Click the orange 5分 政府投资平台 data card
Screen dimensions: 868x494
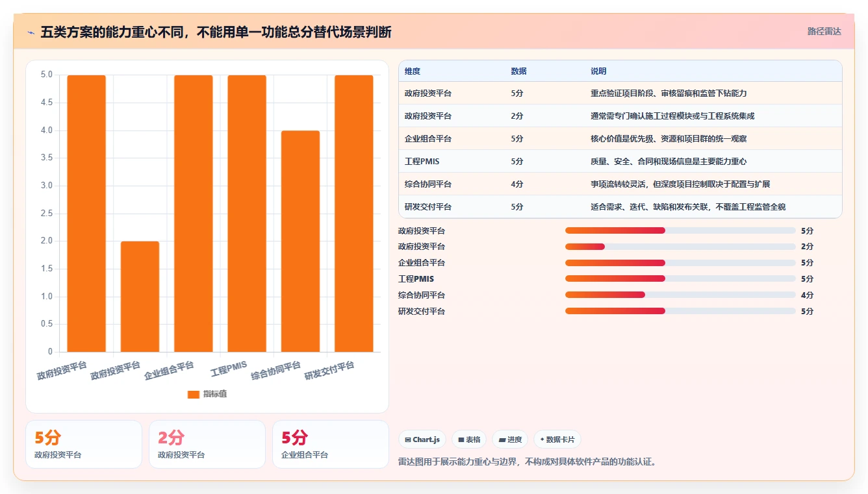(x=84, y=444)
